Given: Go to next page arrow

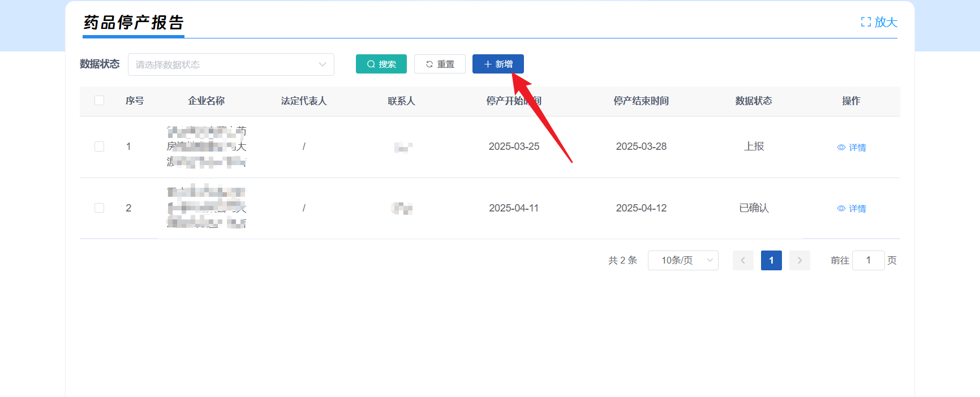Looking at the screenshot, I should pyautogui.click(x=800, y=260).
